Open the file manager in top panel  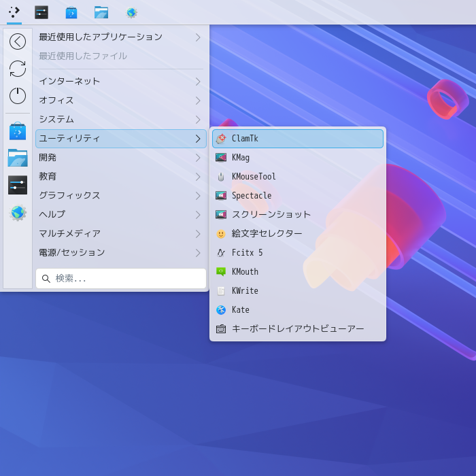click(x=101, y=12)
